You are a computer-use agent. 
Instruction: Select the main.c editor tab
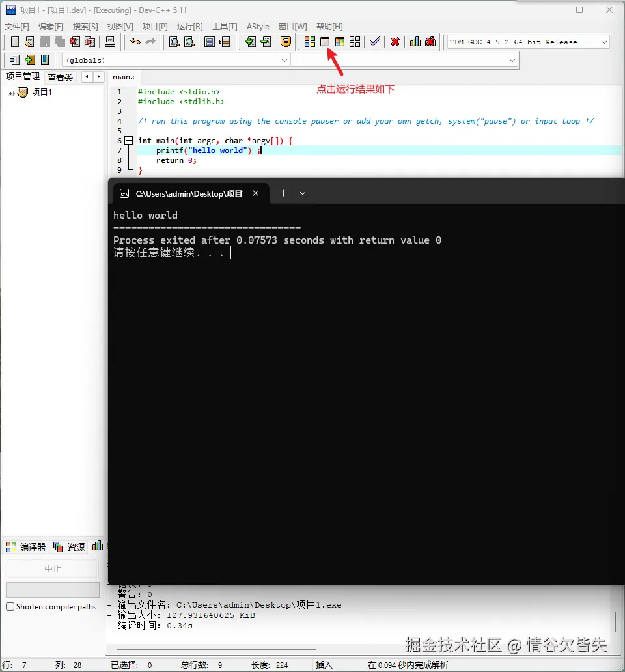pyautogui.click(x=124, y=77)
